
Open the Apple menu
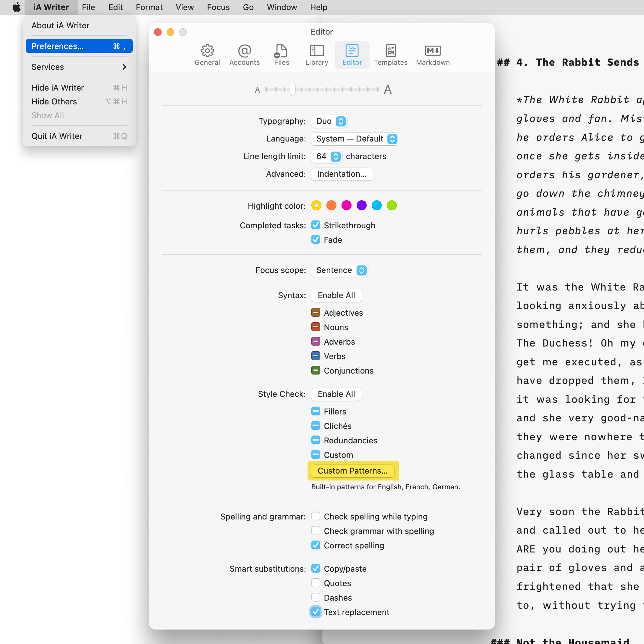click(16, 7)
